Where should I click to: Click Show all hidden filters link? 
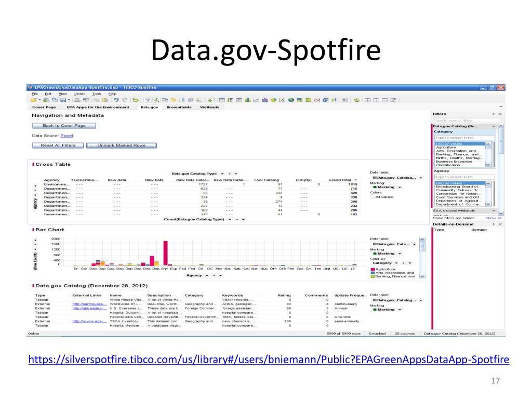point(493,218)
